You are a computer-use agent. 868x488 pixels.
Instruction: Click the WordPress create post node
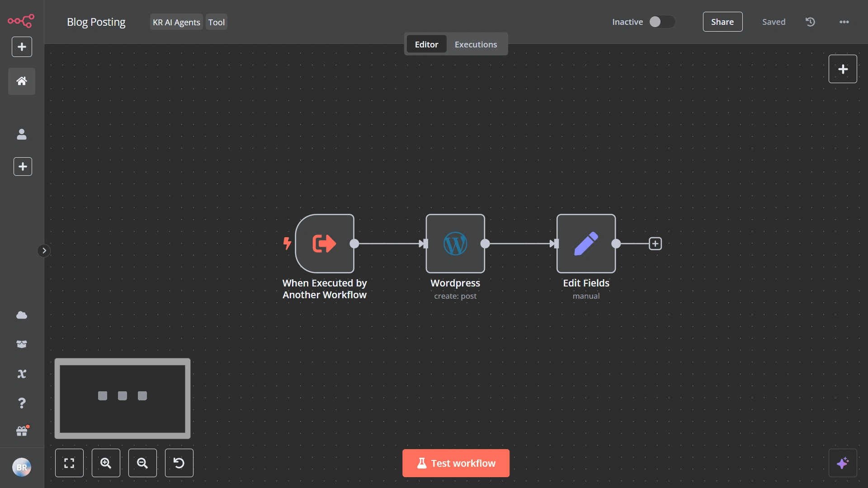[455, 243]
